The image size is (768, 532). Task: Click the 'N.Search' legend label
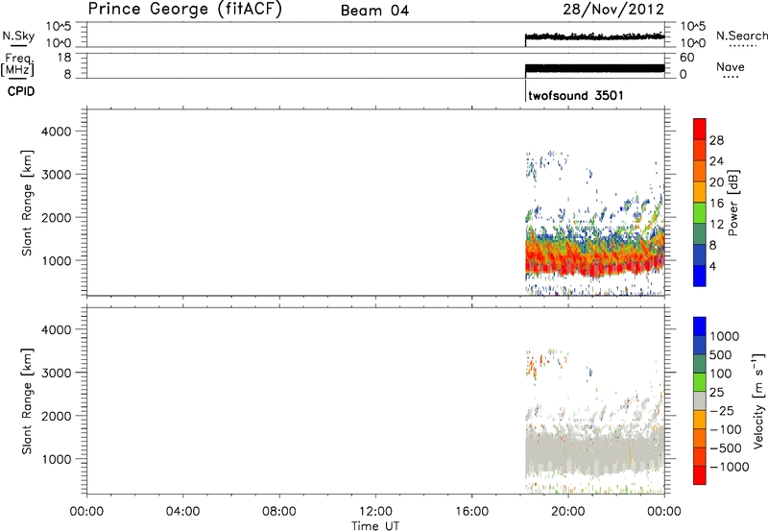point(742,36)
